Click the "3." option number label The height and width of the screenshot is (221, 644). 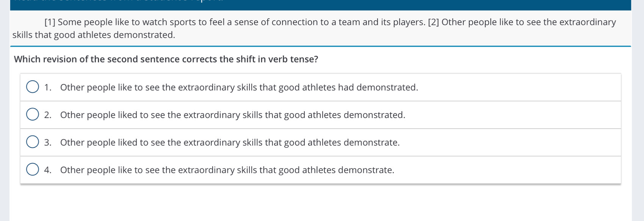click(x=48, y=143)
